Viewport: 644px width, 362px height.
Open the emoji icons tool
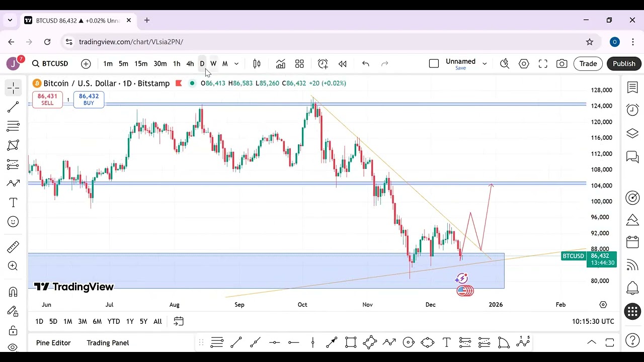[x=13, y=222]
